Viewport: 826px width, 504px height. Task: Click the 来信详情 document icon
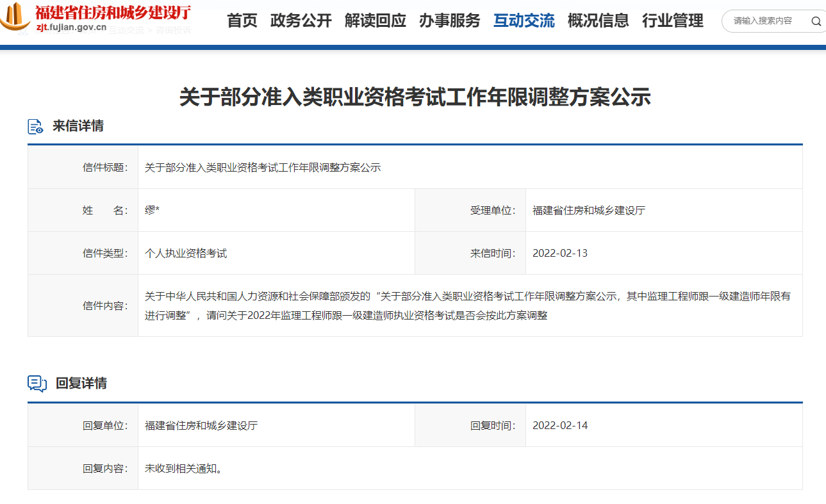coord(35,127)
